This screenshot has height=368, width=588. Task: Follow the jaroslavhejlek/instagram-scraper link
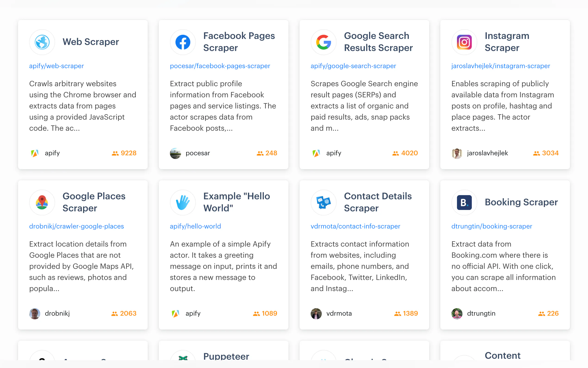point(500,66)
